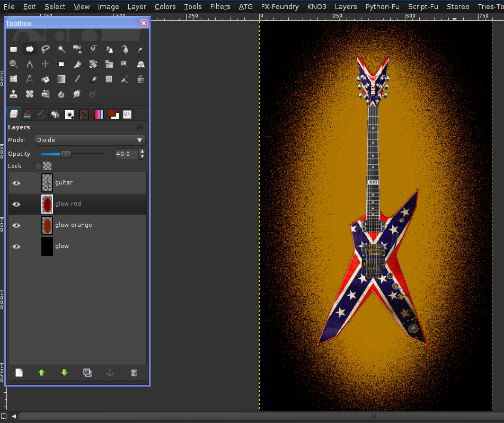Screen dimensions: 504x423
Task: Select the Measure compass tool
Action: coord(29,64)
